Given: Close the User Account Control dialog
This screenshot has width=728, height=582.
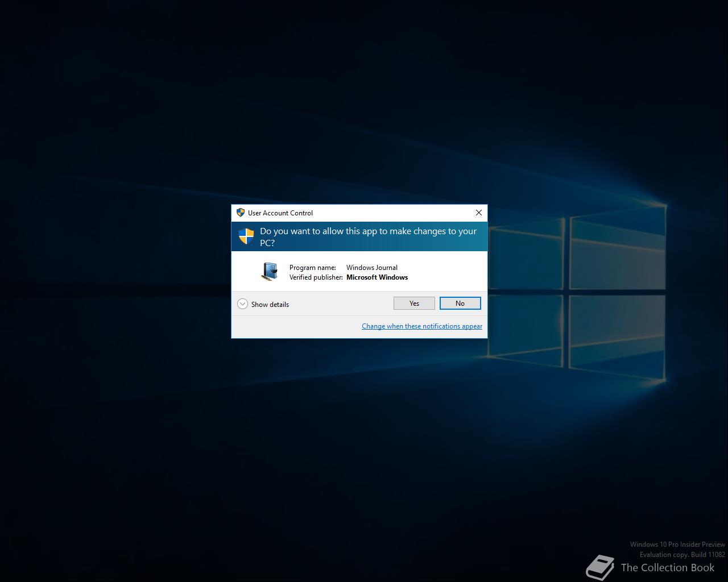Looking at the screenshot, I should point(479,213).
